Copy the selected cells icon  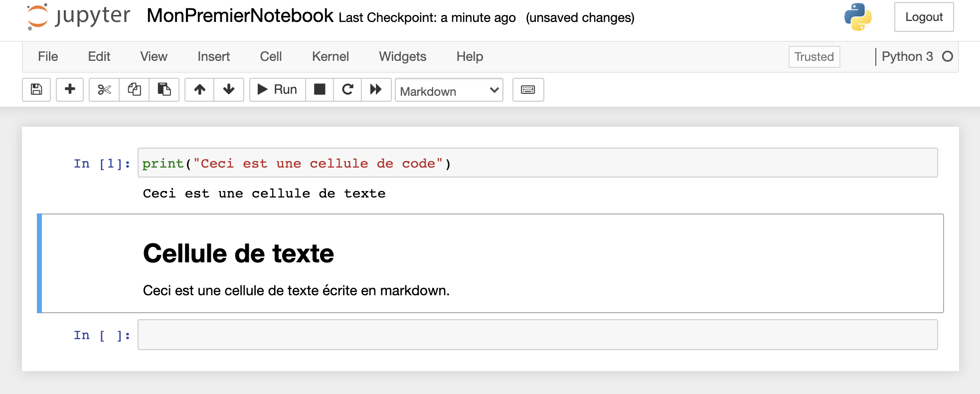point(134,90)
